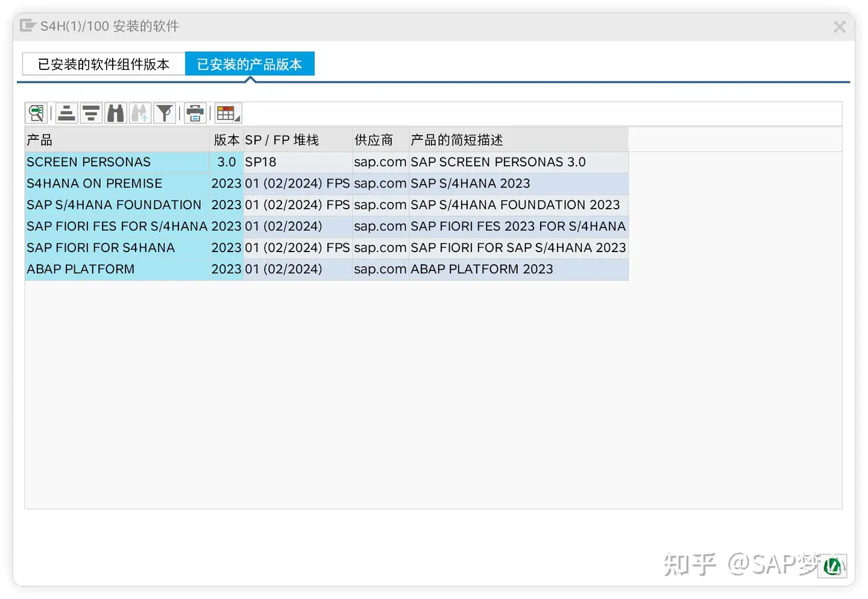This screenshot has width=868, height=599.
Task: Click description SAP FIORI FOR SAP S/4HANA 2023
Action: pyautogui.click(x=518, y=247)
